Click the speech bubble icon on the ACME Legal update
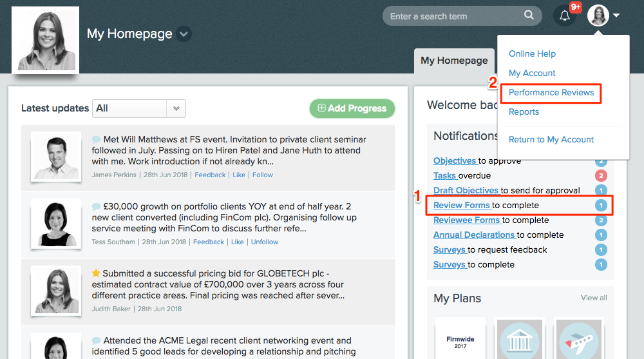The image size is (644, 359). (97, 340)
